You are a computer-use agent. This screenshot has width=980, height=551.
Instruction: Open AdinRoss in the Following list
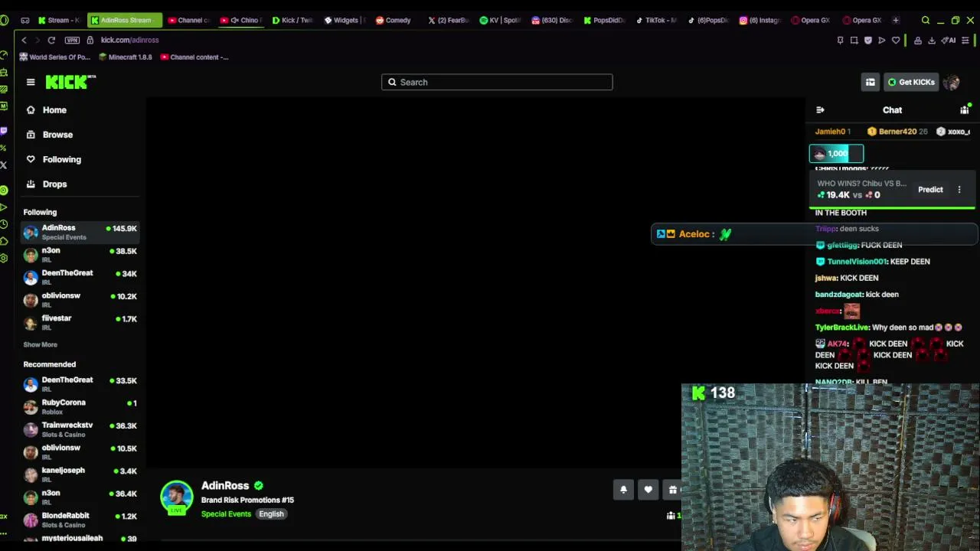(80, 232)
